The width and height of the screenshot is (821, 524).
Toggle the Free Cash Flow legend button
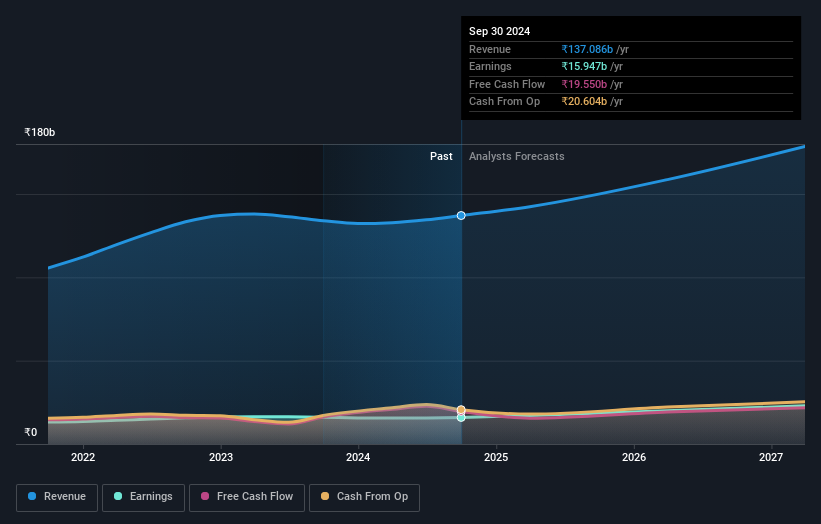(x=247, y=497)
